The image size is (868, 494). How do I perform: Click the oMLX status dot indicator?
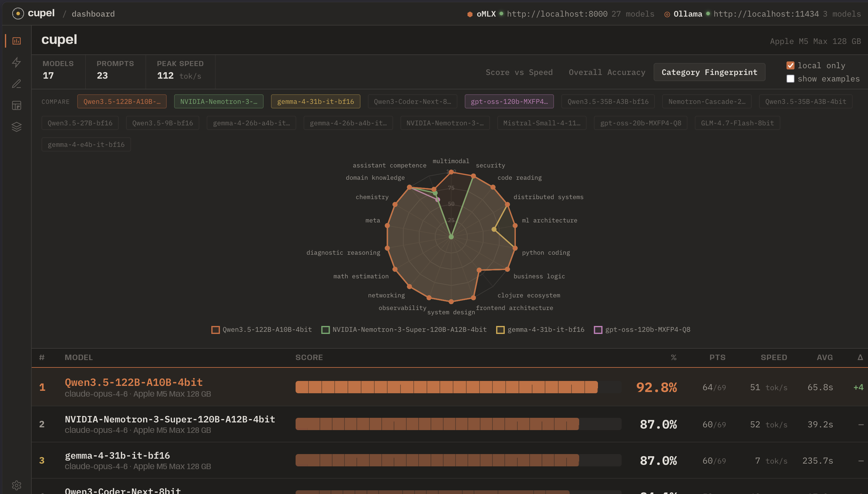coord(502,14)
